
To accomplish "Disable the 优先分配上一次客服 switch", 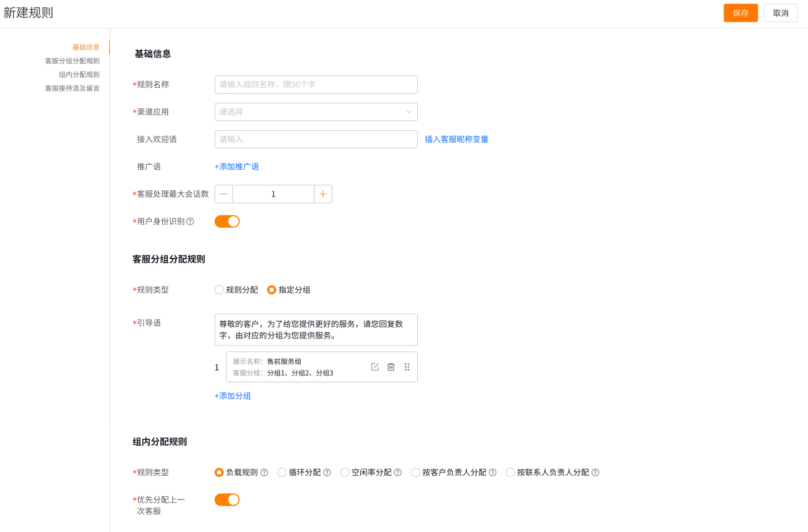I will pos(227,499).
